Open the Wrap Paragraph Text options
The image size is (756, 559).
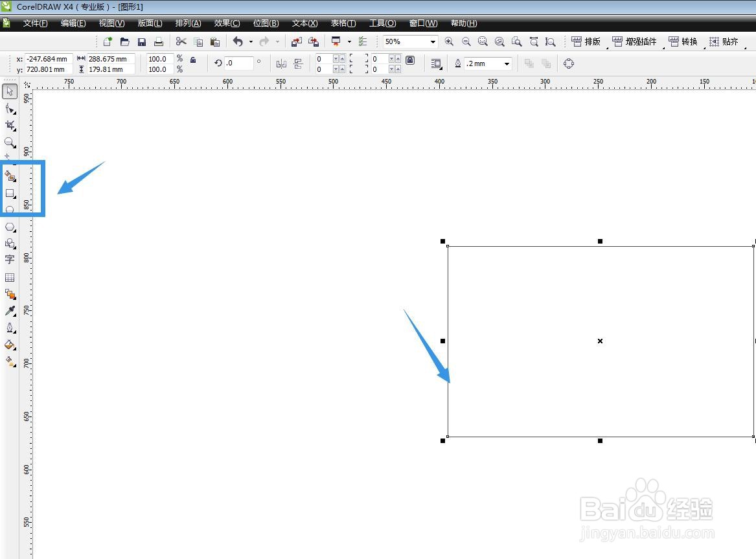click(x=437, y=63)
